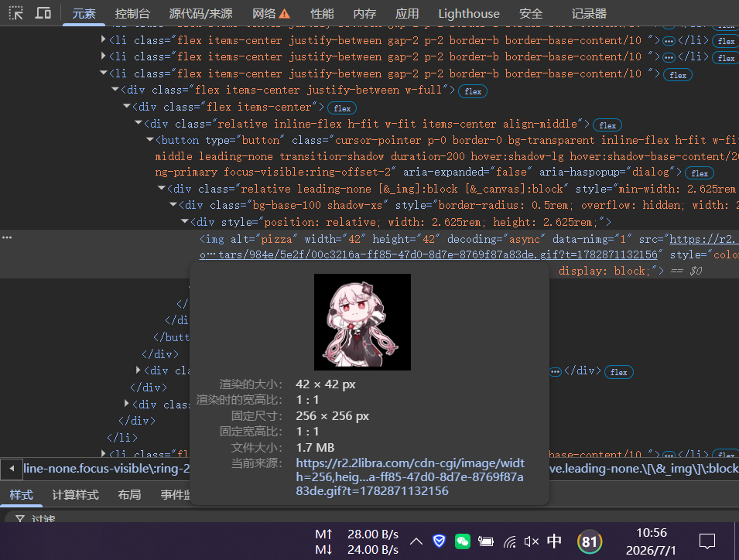Open WeChat icon in system tray
This screenshot has height=560, width=739.
tap(462, 541)
